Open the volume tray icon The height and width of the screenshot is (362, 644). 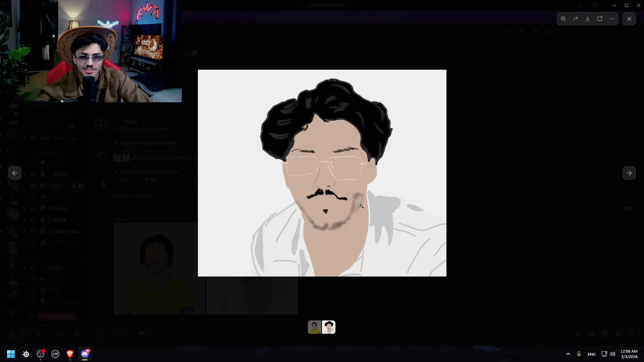coord(612,354)
